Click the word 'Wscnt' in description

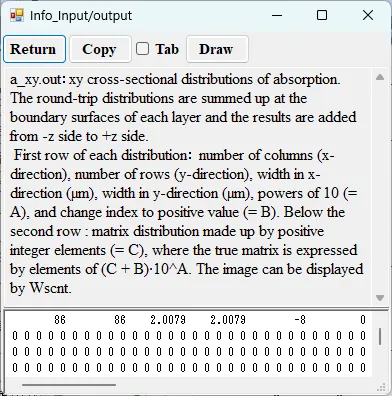[x=50, y=288]
